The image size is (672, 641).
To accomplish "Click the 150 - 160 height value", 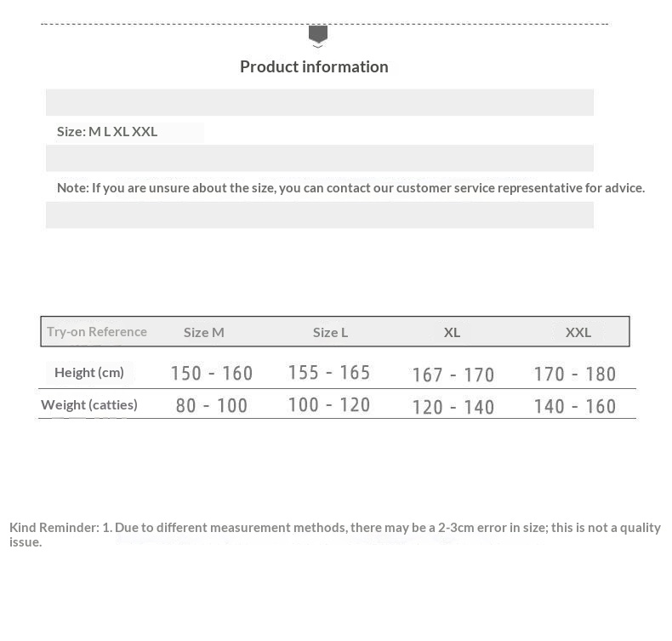I will [x=212, y=374].
